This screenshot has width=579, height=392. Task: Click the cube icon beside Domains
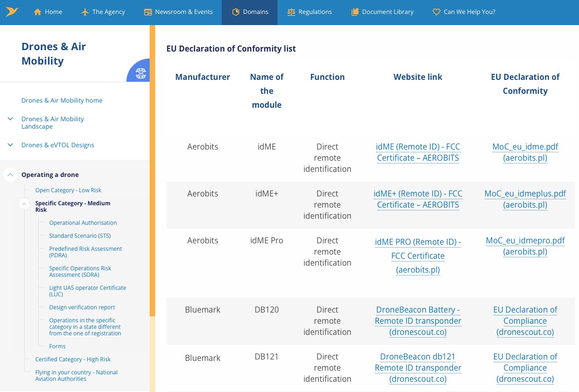pyautogui.click(x=236, y=12)
